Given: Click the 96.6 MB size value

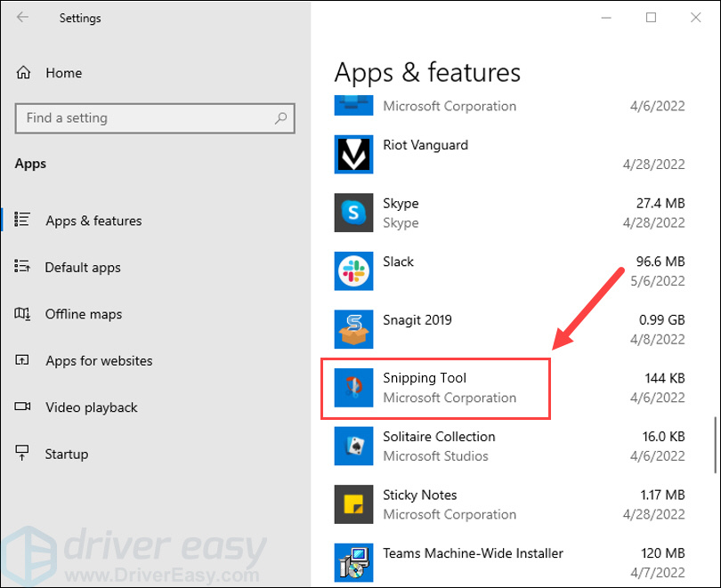Looking at the screenshot, I should [660, 262].
